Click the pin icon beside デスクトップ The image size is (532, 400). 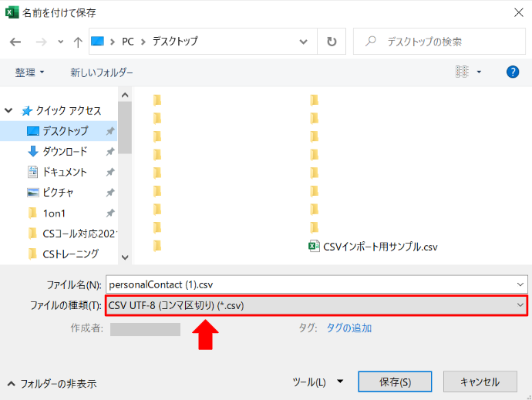click(x=110, y=131)
